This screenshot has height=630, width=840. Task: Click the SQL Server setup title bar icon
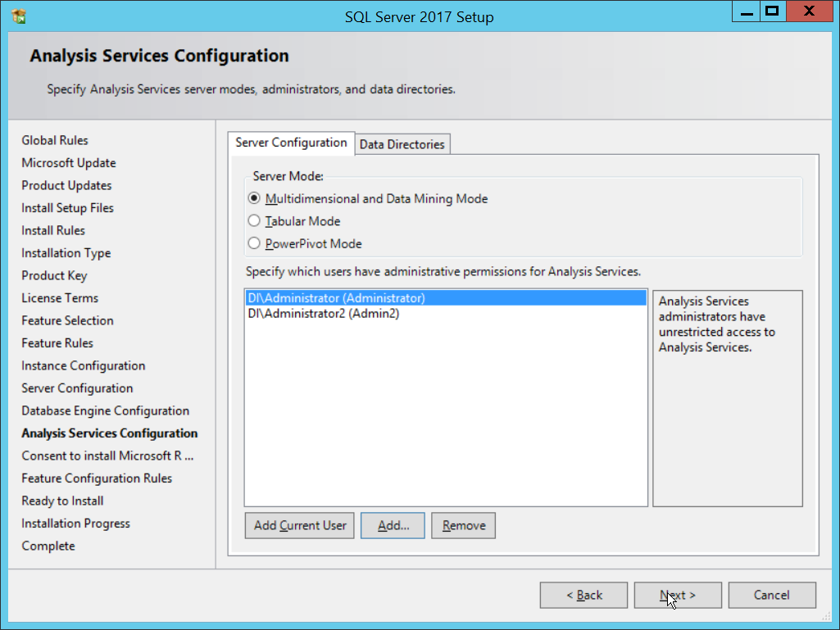click(19, 16)
